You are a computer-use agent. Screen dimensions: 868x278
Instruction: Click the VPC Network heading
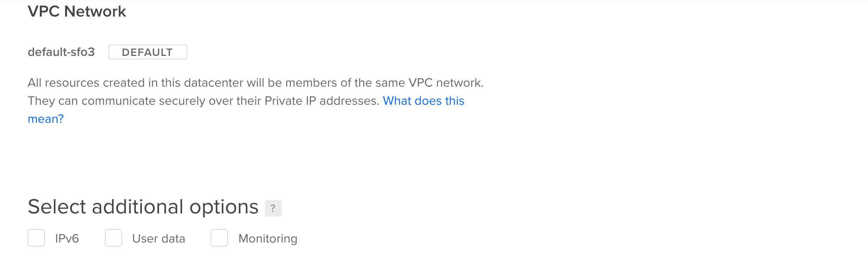(77, 11)
